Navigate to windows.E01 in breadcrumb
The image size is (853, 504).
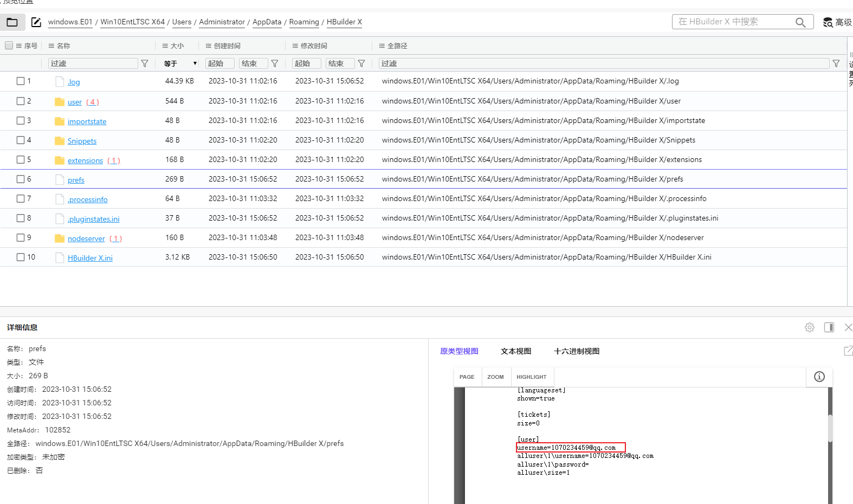coord(70,22)
